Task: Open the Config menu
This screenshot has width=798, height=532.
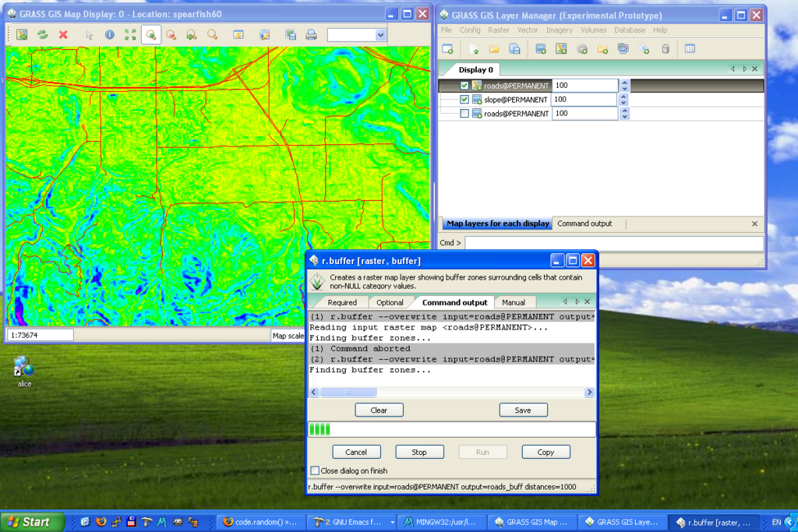Action: pos(470,30)
